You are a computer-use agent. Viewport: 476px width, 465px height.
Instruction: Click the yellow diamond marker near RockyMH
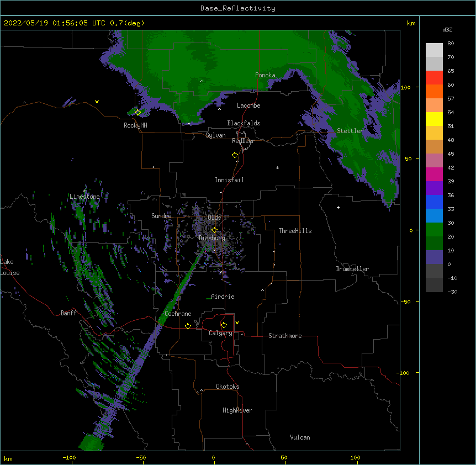[x=137, y=113]
